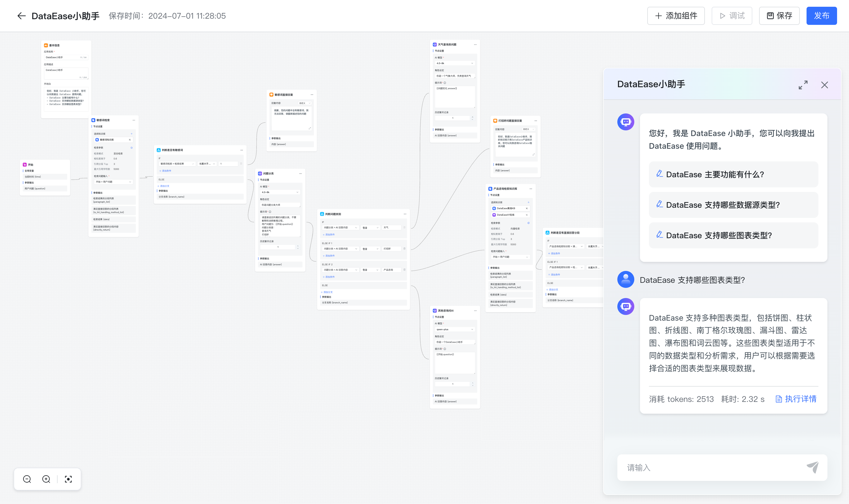Remove 敏感词知识库 from 敏感词检索 node
The width and height of the screenshot is (849, 504).
click(130, 140)
